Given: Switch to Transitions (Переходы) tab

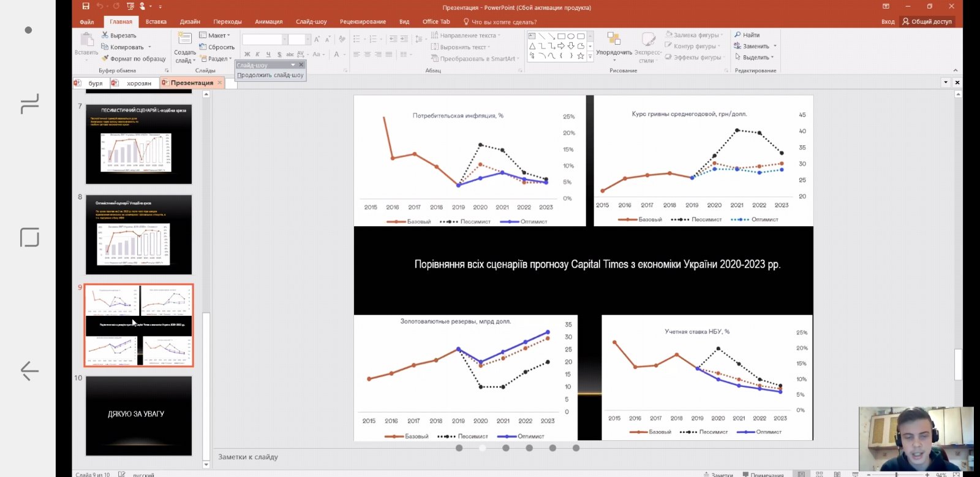Looking at the screenshot, I should (227, 21).
